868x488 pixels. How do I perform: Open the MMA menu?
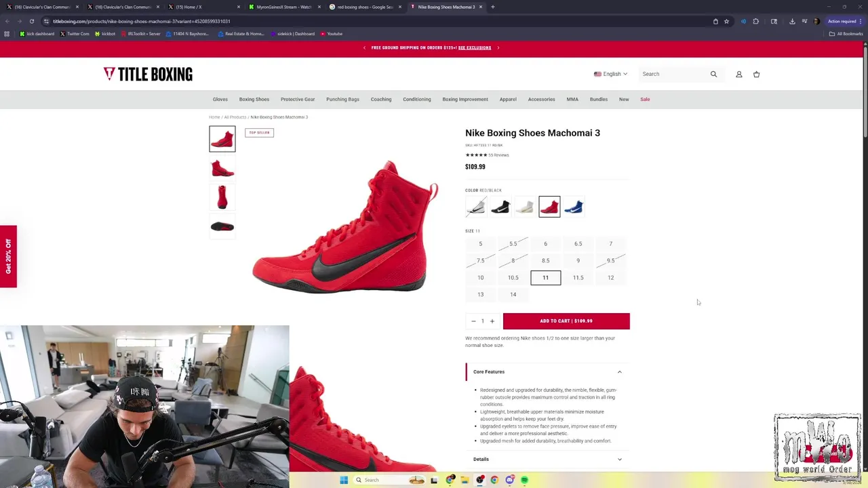pyautogui.click(x=572, y=100)
